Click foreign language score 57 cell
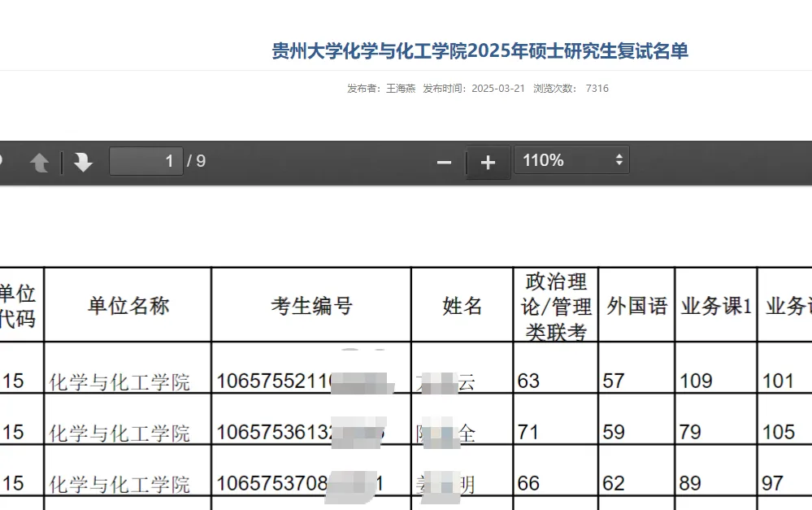The image size is (812, 510). pyautogui.click(x=636, y=368)
